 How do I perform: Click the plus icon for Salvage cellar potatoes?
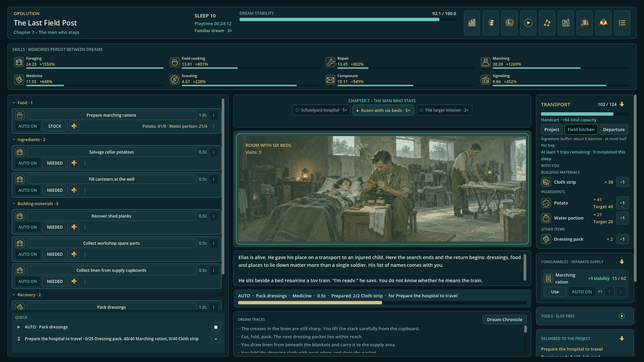tap(74, 163)
